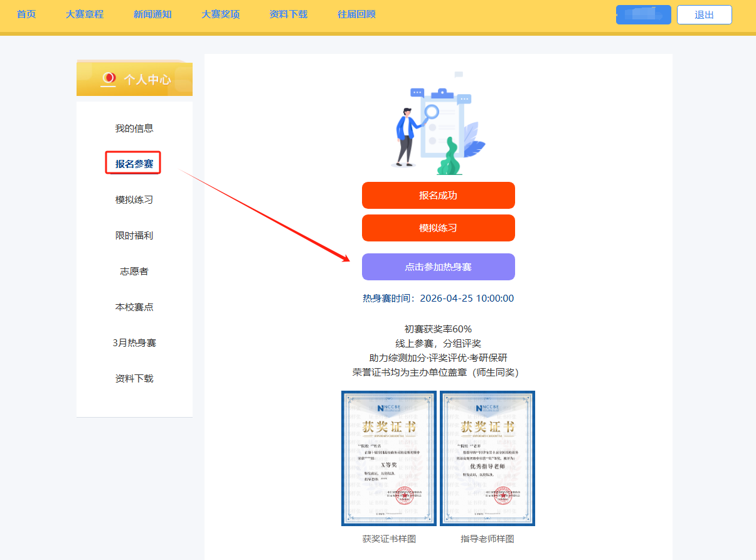The image size is (756, 560).
Task: Open 3月热身赛 sidebar item
Action: 134,343
